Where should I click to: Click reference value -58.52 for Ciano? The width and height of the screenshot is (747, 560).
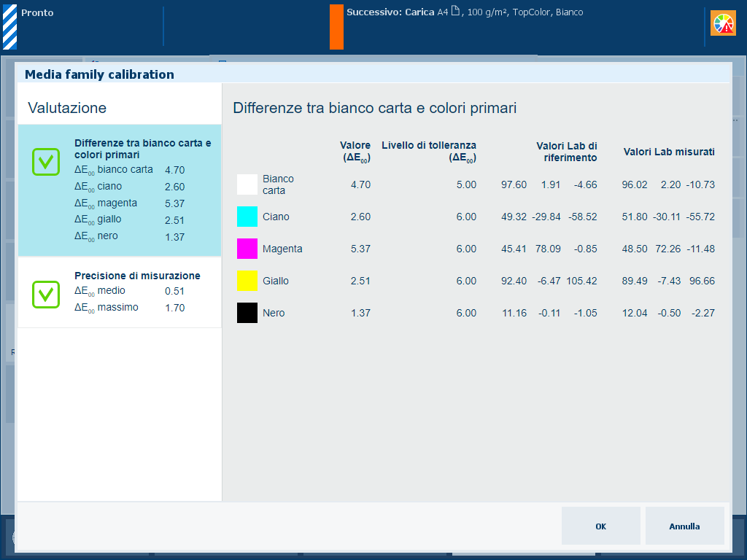tap(583, 217)
